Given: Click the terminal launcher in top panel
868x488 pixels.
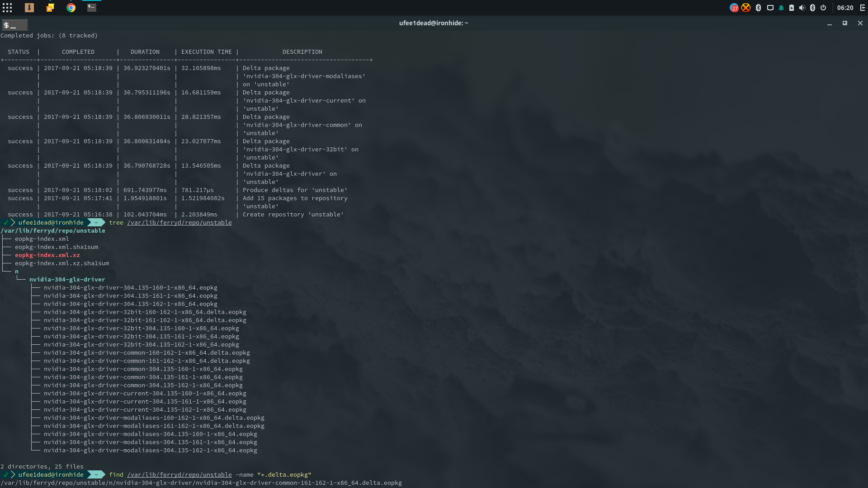Looking at the screenshot, I should (92, 8).
